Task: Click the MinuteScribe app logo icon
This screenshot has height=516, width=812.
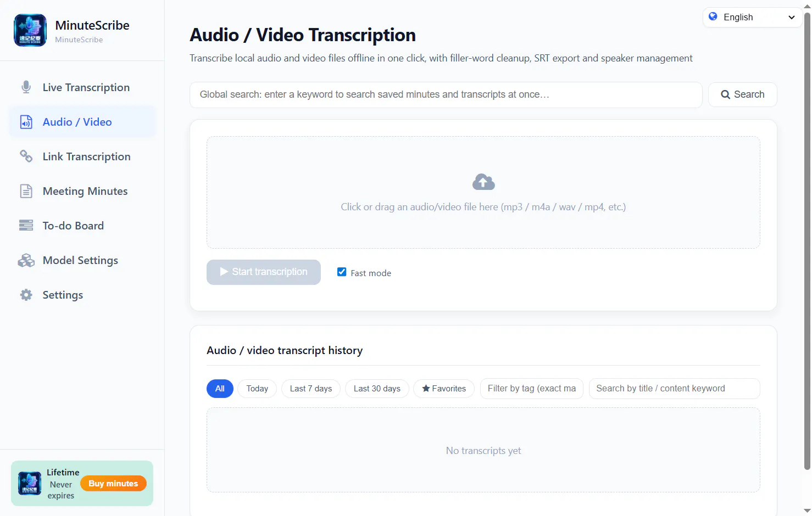Action: pos(30,30)
